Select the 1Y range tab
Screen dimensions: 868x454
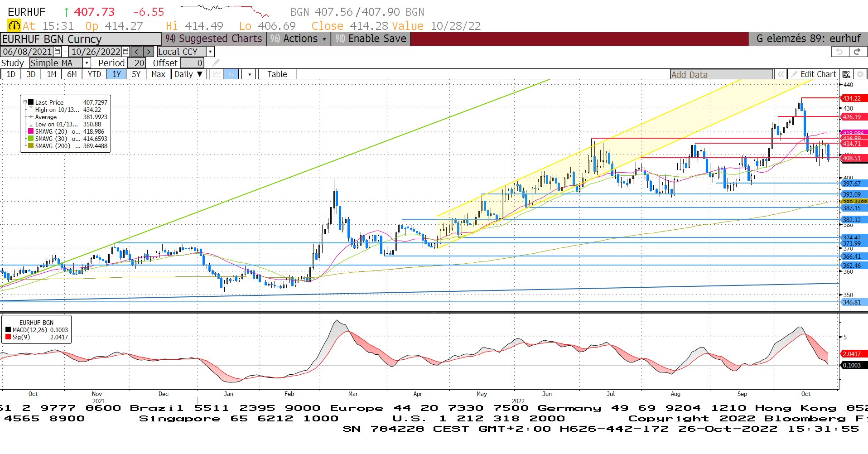pyautogui.click(x=116, y=74)
